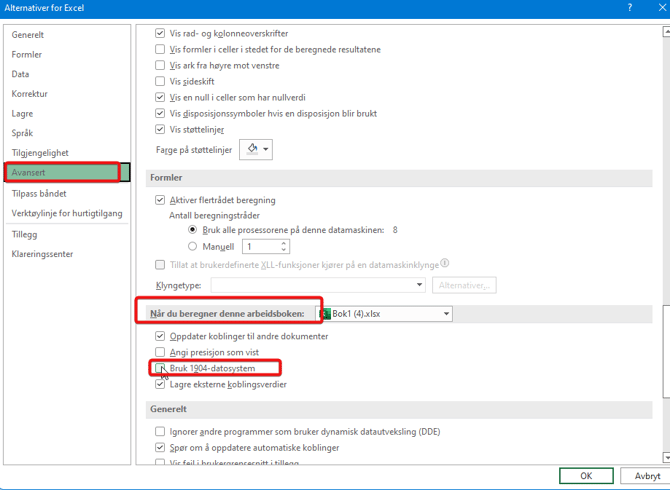Click the Alternativer... button

[x=464, y=285]
